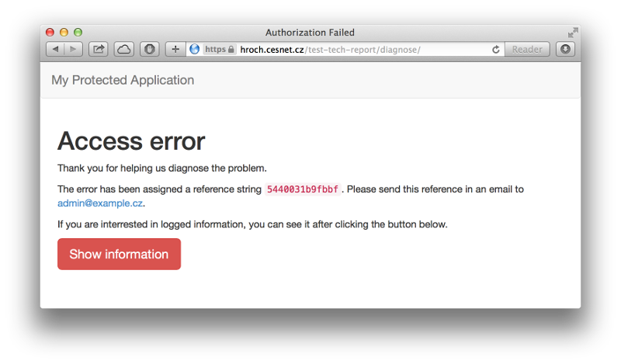
Task: Minimize window with the yellow button
Action: coord(64,32)
